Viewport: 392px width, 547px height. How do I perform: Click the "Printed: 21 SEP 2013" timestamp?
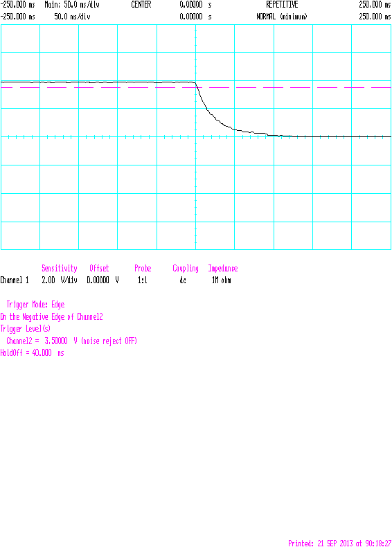click(339, 543)
